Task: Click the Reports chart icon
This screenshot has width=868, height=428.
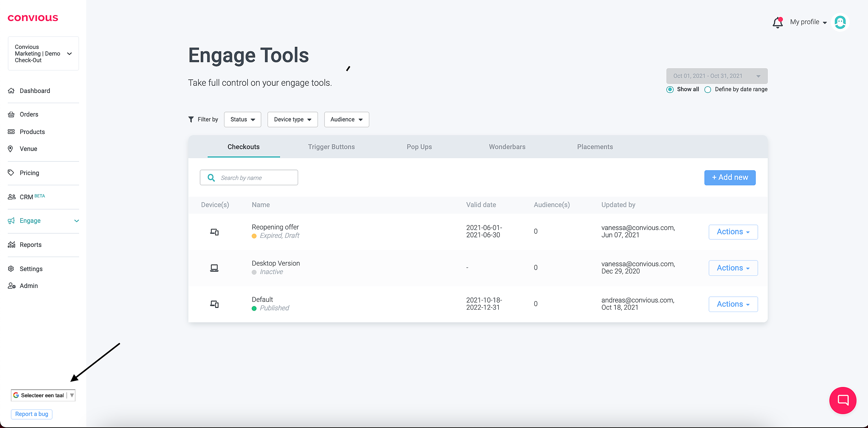Action: click(12, 245)
